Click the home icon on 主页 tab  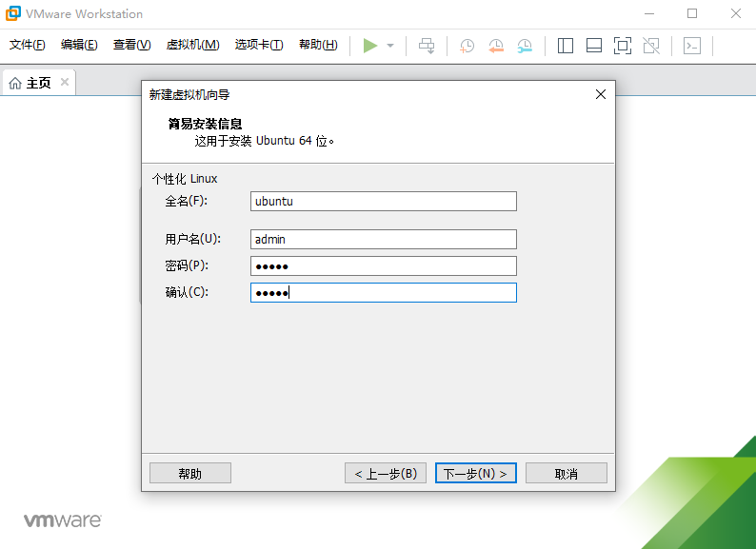(15, 84)
